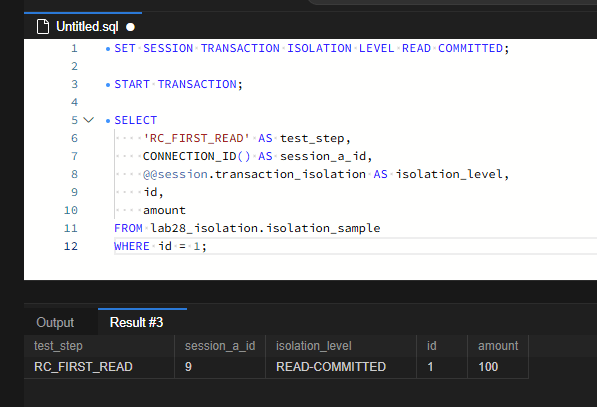Open the Result #3 tab
The width and height of the screenshot is (597, 407).
pyautogui.click(x=136, y=322)
